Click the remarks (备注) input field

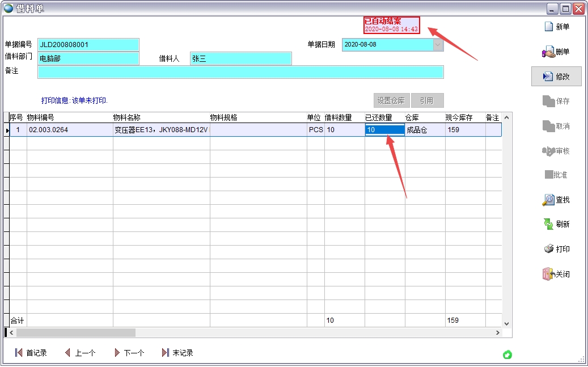[x=240, y=72]
